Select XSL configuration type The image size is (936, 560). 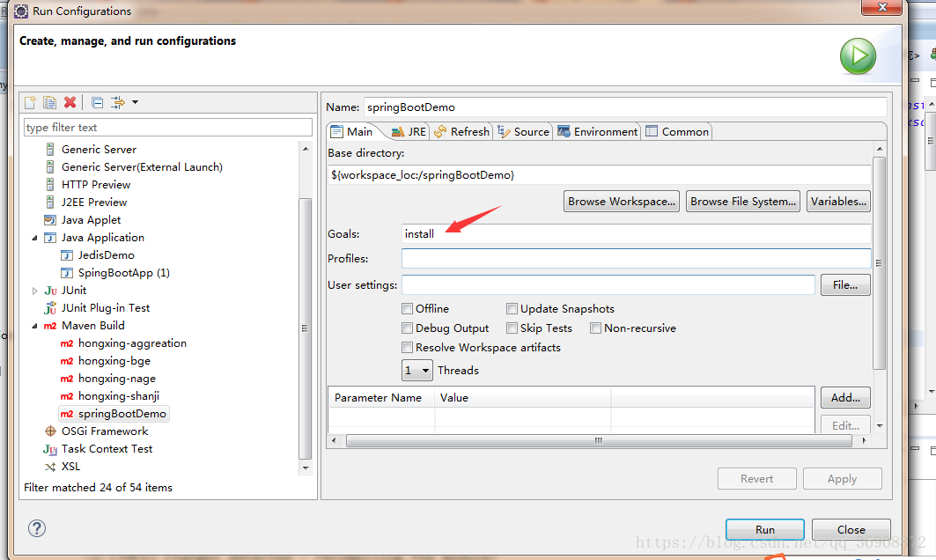tap(70, 467)
